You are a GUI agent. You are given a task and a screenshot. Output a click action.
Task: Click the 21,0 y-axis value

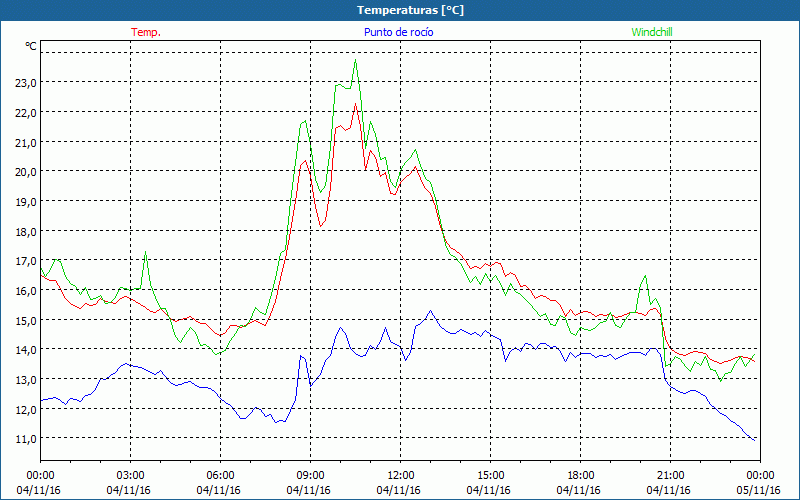point(26,143)
